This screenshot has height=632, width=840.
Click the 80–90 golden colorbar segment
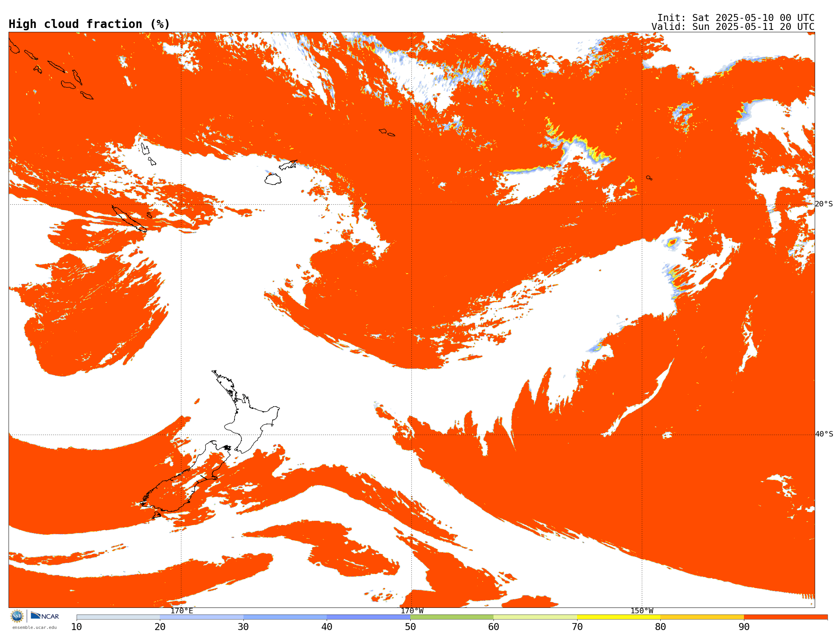click(x=702, y=617)
